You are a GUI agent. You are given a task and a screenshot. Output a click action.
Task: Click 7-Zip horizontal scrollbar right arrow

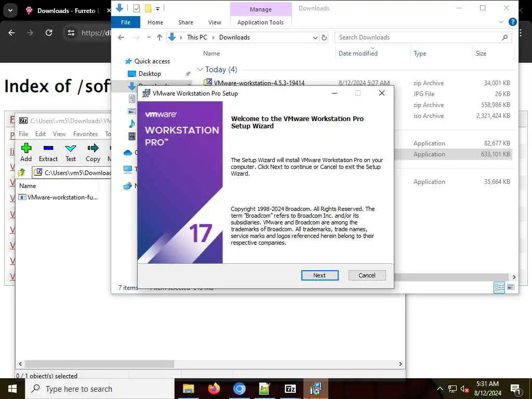(401, 364)
